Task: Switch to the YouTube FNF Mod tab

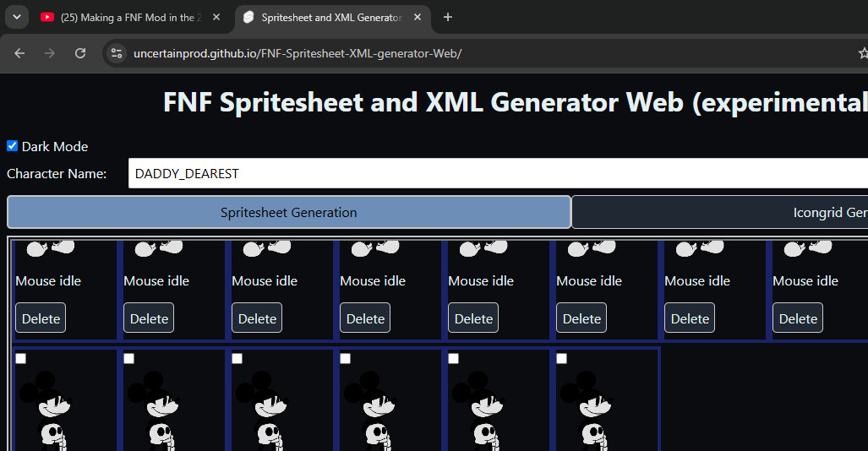Action: [x=132, y=18]
